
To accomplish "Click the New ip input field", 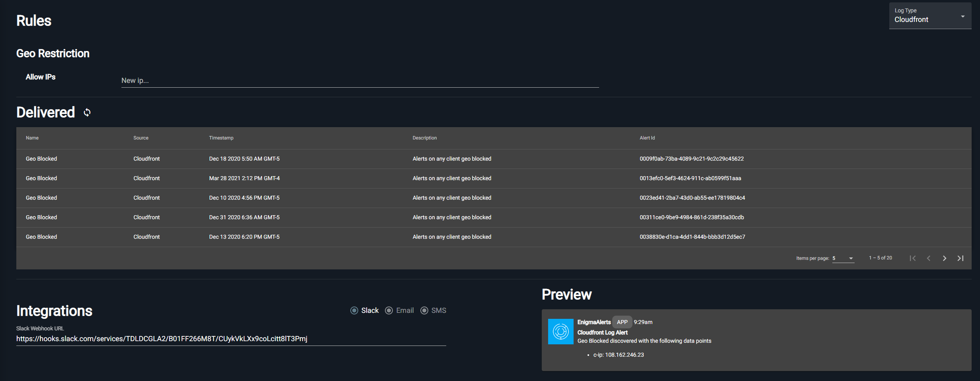I will [360, 81].
